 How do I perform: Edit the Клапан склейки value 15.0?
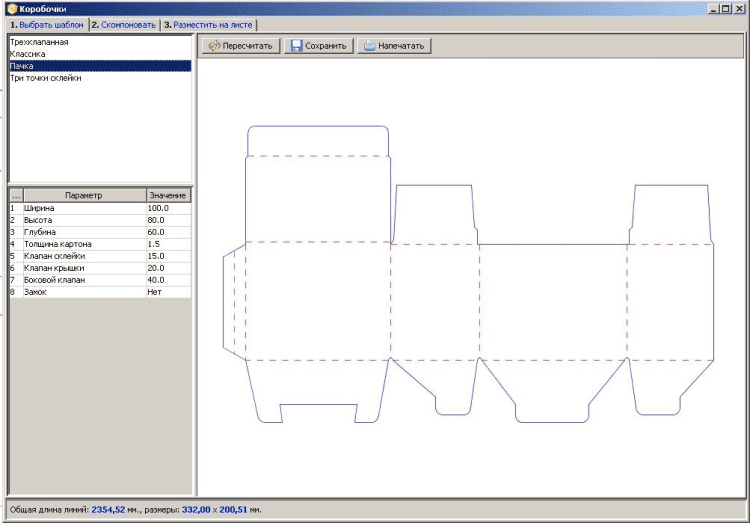(x=168, y=256)
